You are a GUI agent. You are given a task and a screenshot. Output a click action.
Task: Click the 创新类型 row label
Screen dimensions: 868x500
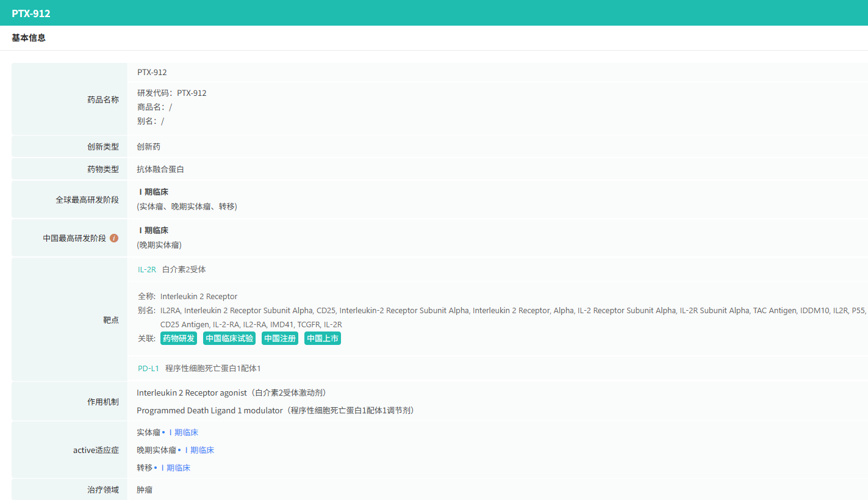pos(103,147)
